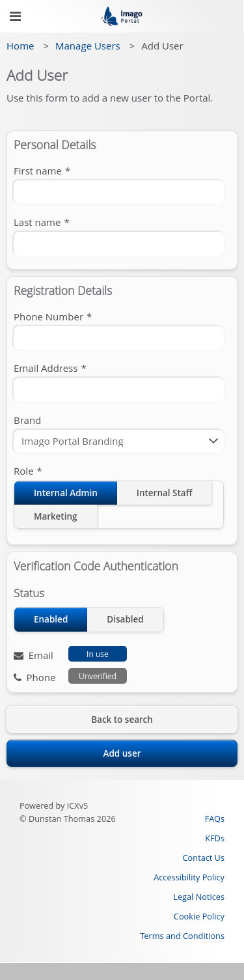Click the Role label
Image resolution: width=244 pixels, height=980 pixels.
tap(28, 471)
